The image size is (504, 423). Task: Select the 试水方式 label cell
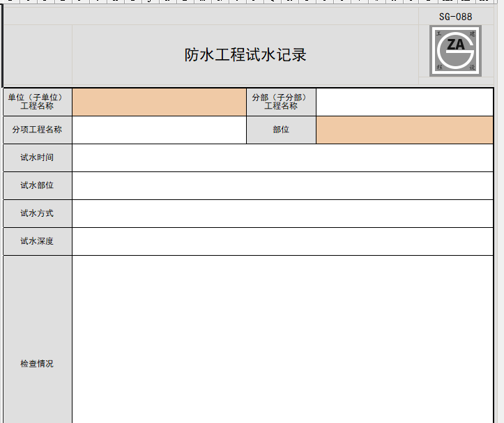tap(37, 213)
